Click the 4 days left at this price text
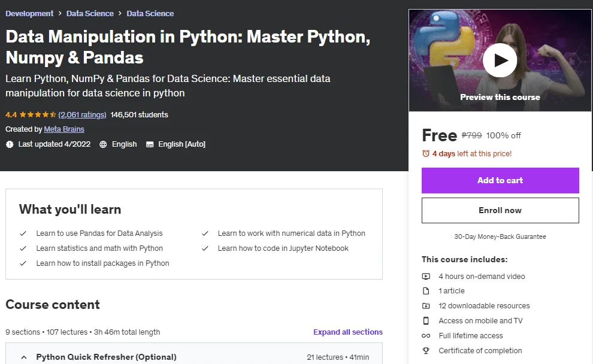Viewport: 593px width, 364px height. 471,153
